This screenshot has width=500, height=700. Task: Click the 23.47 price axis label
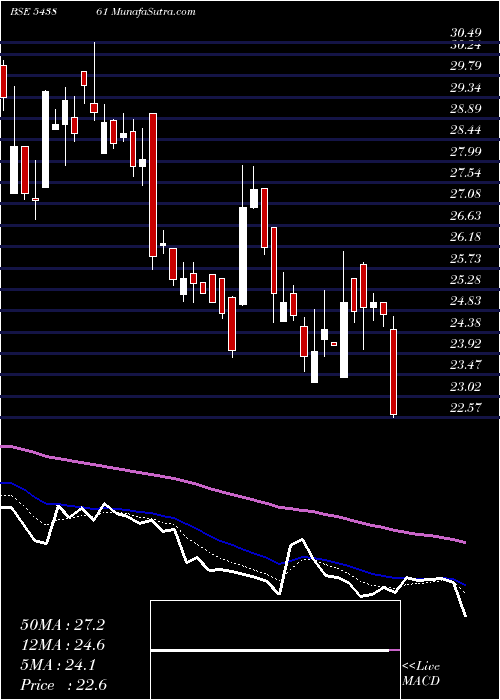(x=466, y=365)
